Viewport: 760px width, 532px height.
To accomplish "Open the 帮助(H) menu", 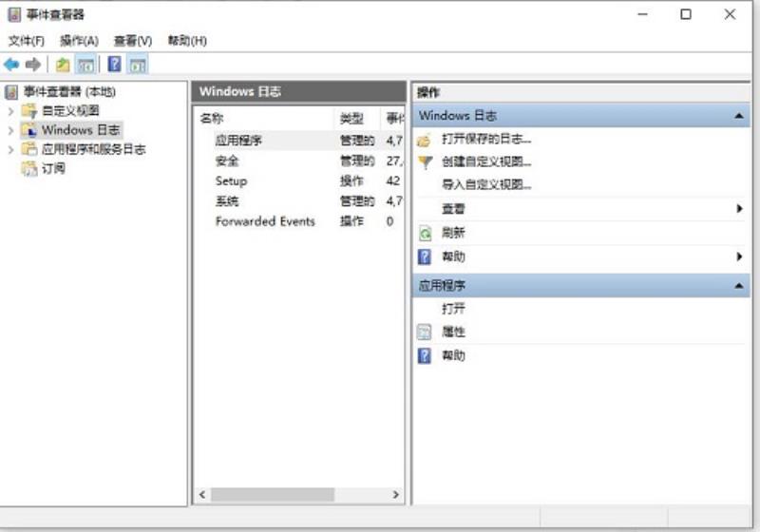I will pyautogui.click(x=187, y=41).
